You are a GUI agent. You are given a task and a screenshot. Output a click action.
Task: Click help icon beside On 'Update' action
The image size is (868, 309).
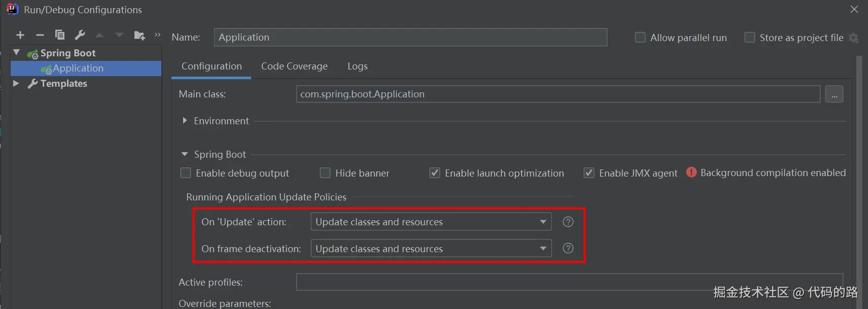568,222
